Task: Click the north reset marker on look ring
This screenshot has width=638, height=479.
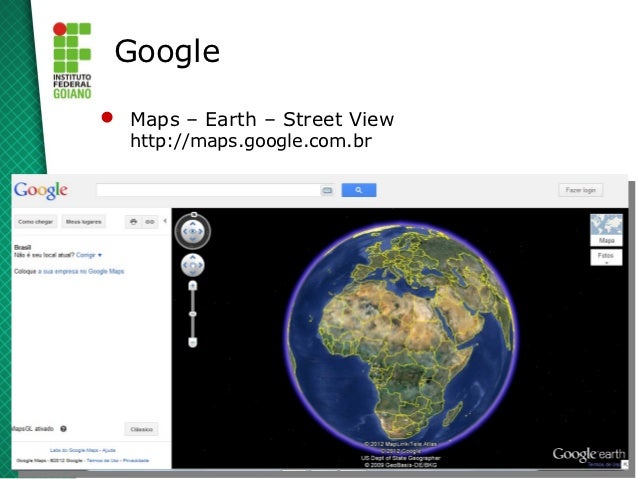Action: point(194,214)
